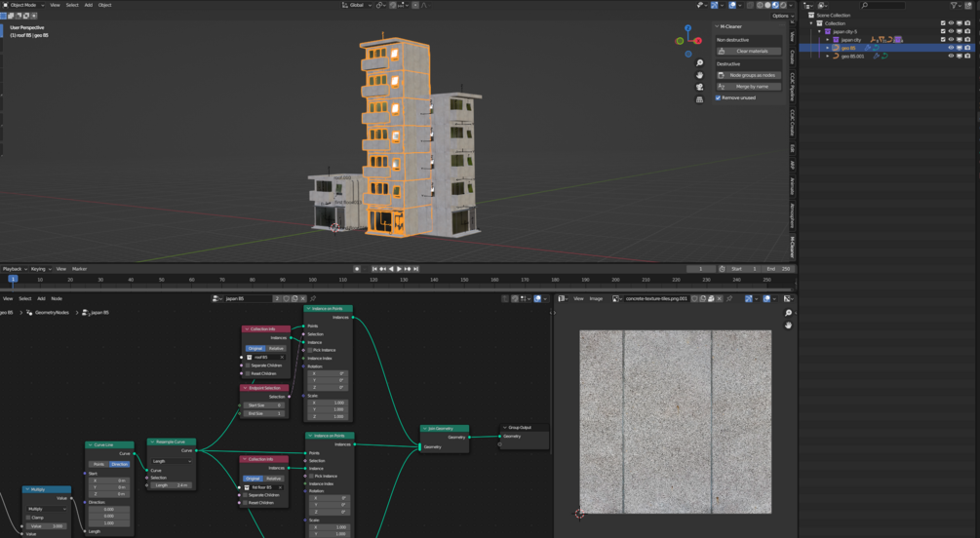Open the Keying menu in timeline
This screenshot has height=538, width=980.
(39, 269)
